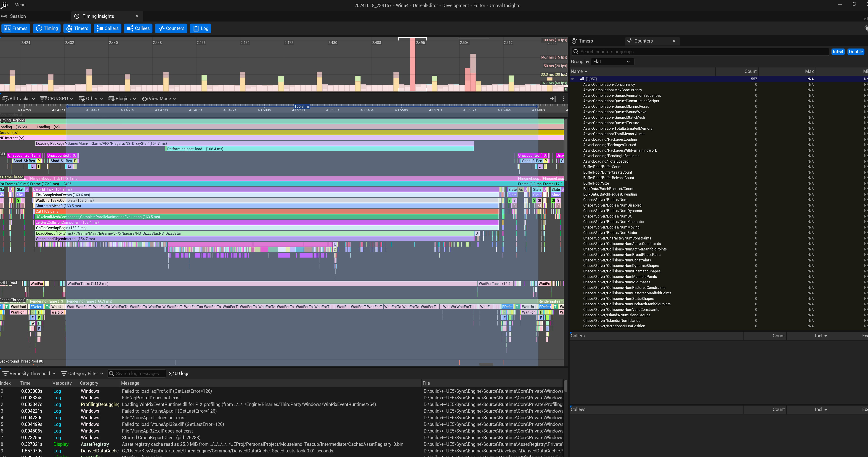Open the Other tracks dropdown
The width and height of the screenshot is (868, 457).
coord(91,99)
